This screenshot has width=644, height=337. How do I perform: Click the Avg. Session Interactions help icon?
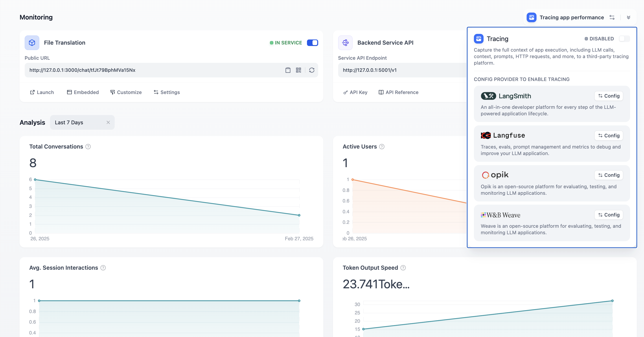tap(103, 268)
